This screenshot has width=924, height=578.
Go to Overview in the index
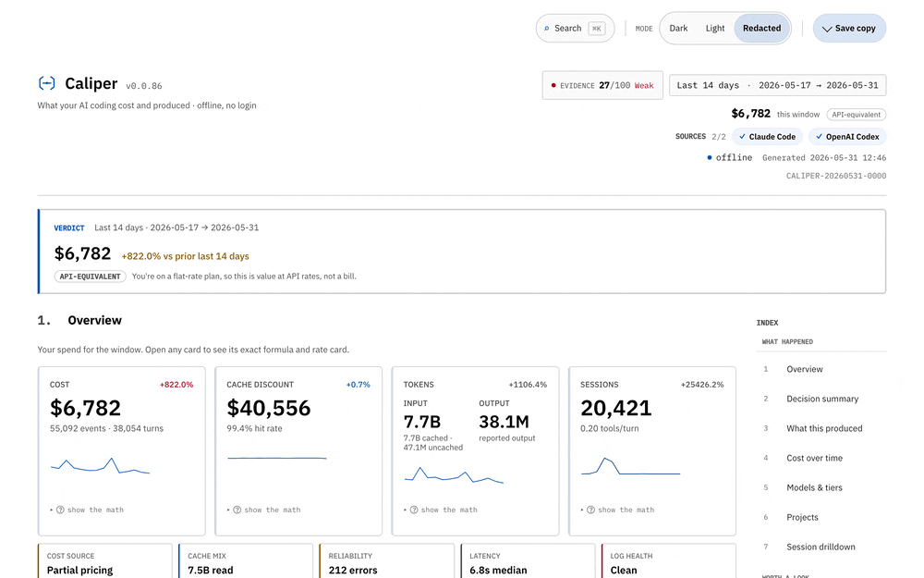coord(805,369)
